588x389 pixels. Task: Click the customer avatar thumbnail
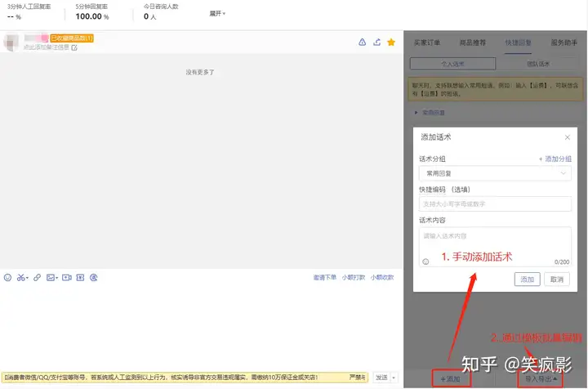pos(11,42)
